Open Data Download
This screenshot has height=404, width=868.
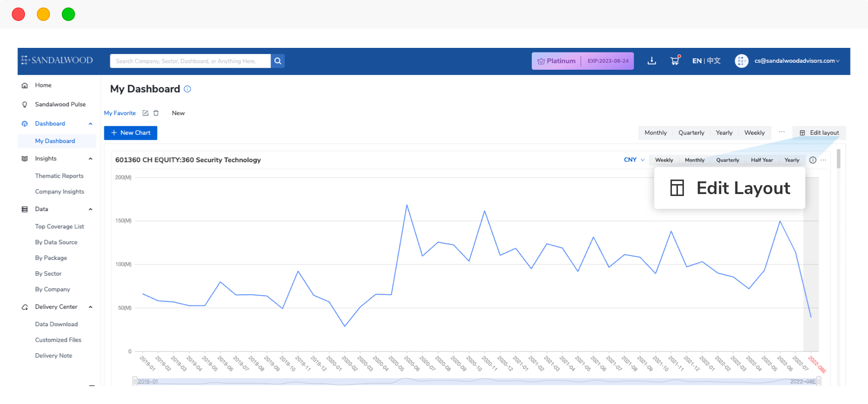[56, 324]
